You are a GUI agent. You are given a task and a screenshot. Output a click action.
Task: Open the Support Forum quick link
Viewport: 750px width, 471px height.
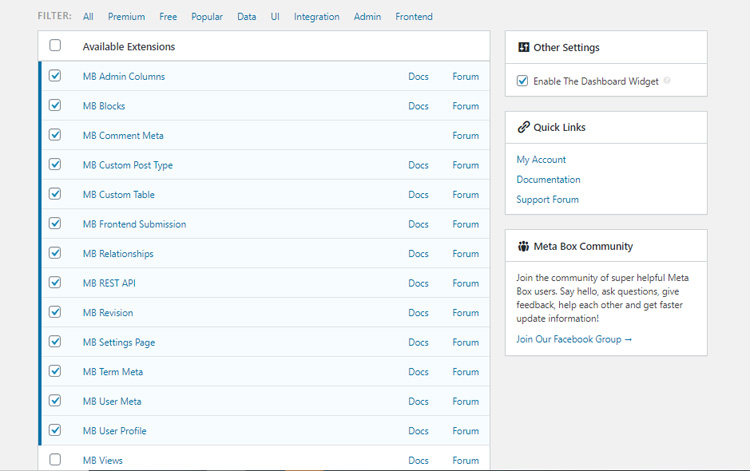(547, 200)
